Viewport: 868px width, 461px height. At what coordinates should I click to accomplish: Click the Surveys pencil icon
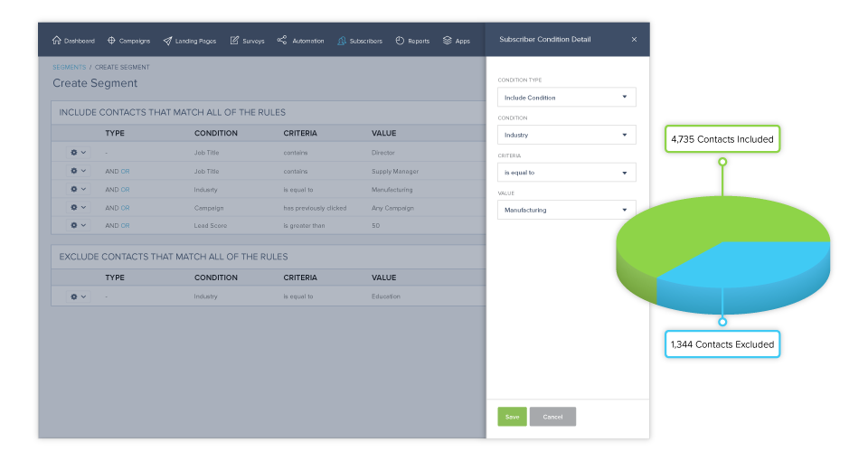(235, 41)
